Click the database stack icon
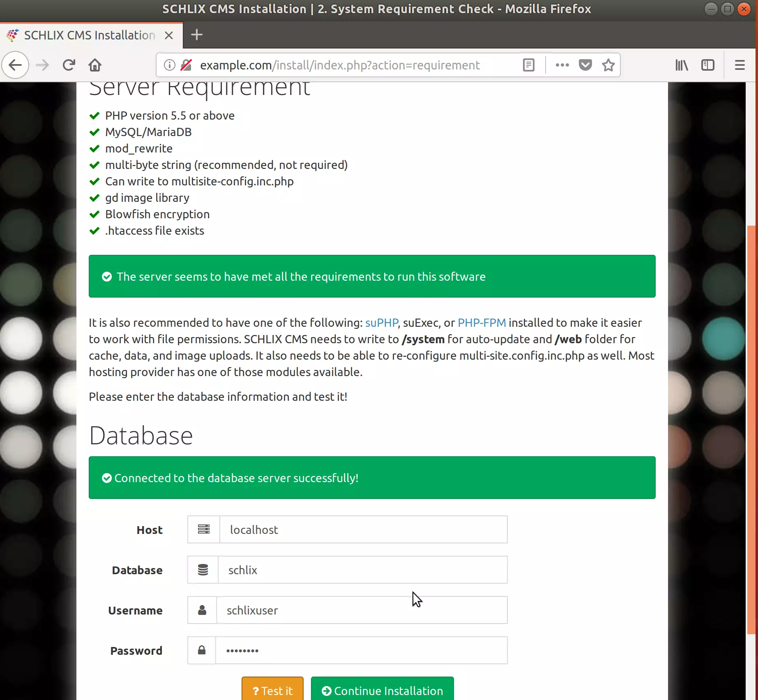The height and width of the screenshot is (700, 758). point(203,570)
